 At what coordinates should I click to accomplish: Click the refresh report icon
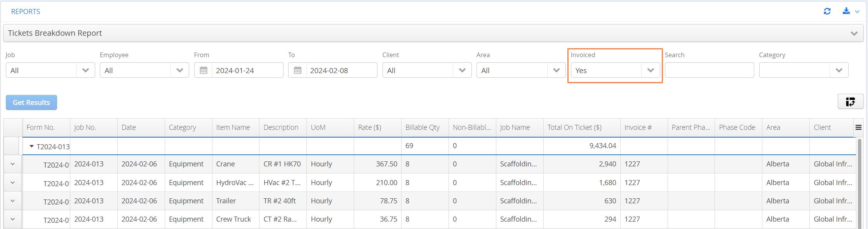[827, 11]
